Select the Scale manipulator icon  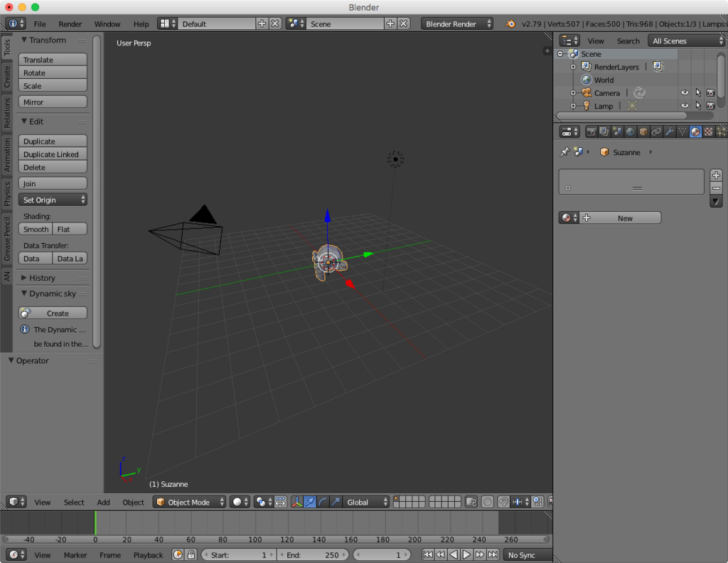tap(336, 502)
